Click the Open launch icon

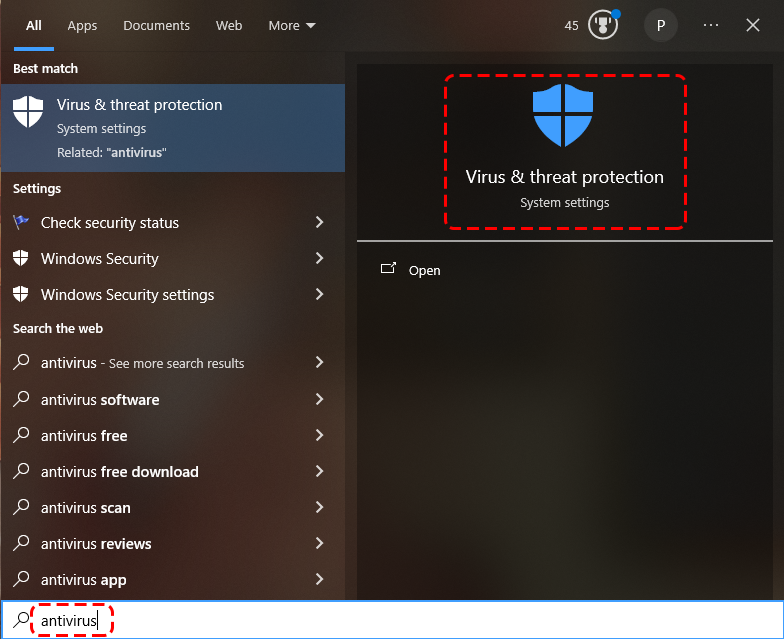388,269
